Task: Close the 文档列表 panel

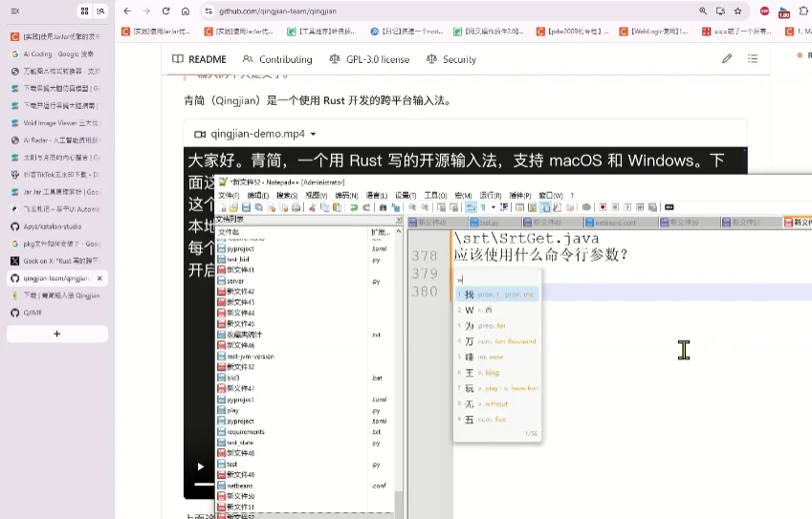Action: tap(399, 220)
